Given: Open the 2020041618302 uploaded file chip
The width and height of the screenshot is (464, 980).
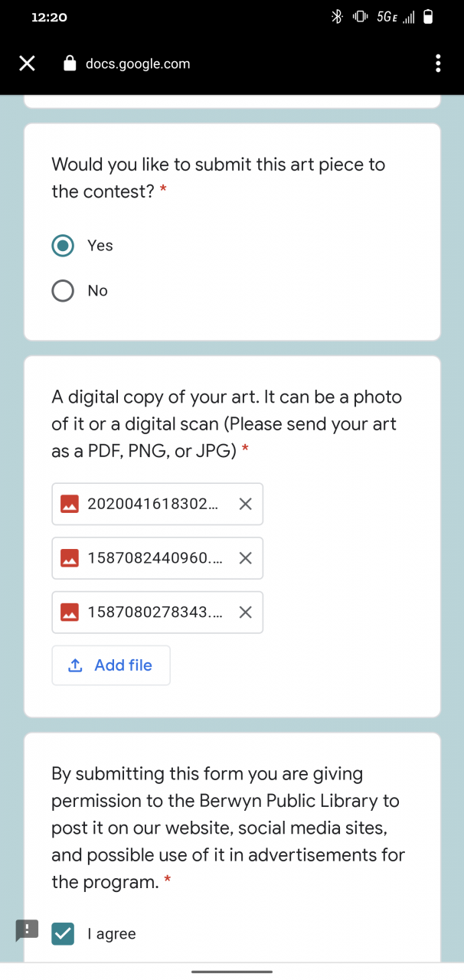Looking at the screenshot, I should click(x=152, y=504).
